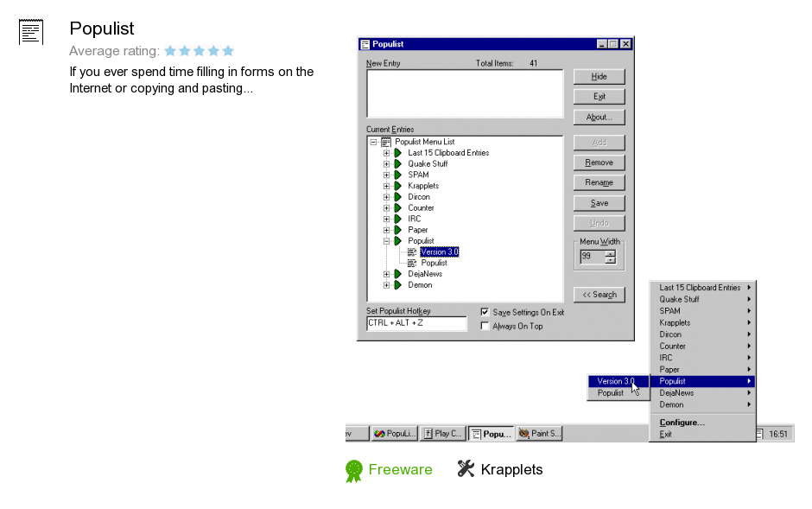The width and height of the screenshot is (812, 509).
Task: Click the Populist app icon beside the title
Action: point(31,32)
